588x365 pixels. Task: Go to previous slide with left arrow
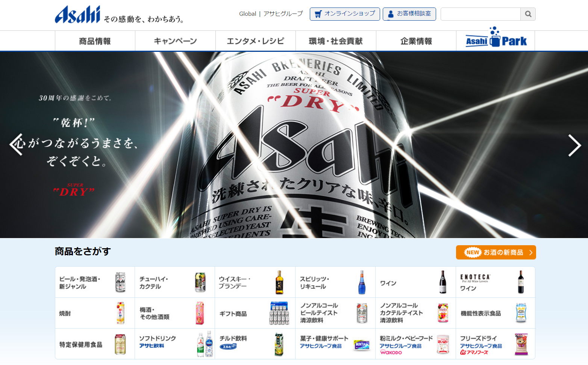click(x=16, y=145)
